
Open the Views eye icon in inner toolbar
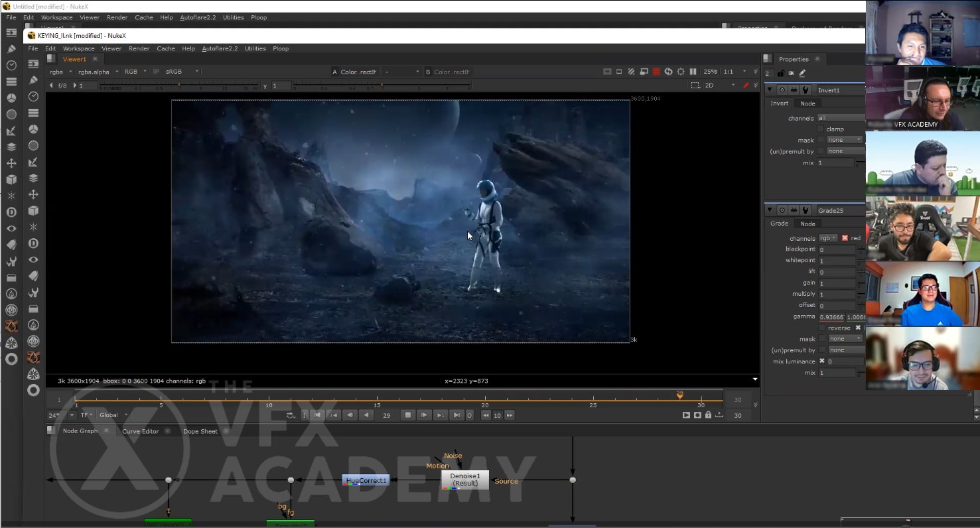tap(33, 260)
